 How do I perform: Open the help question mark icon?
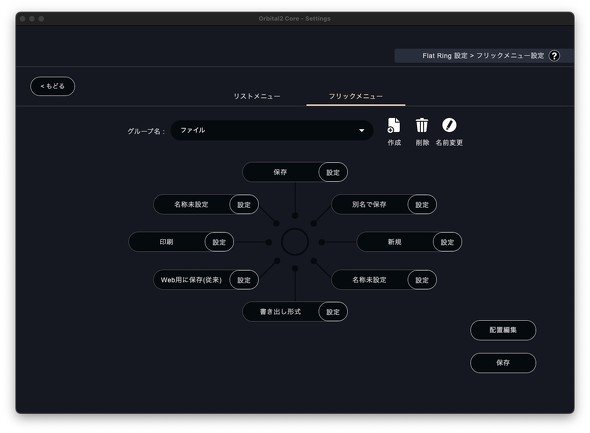click(554, 56)
